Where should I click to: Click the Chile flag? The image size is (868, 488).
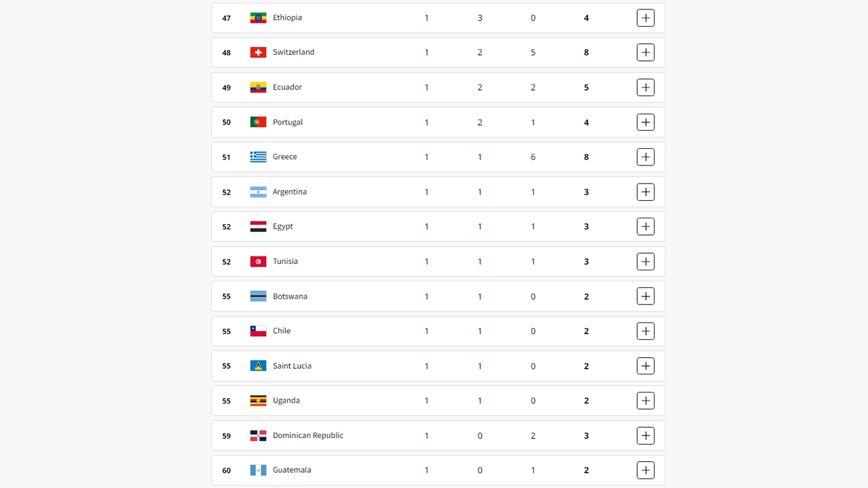pos(258,331)
